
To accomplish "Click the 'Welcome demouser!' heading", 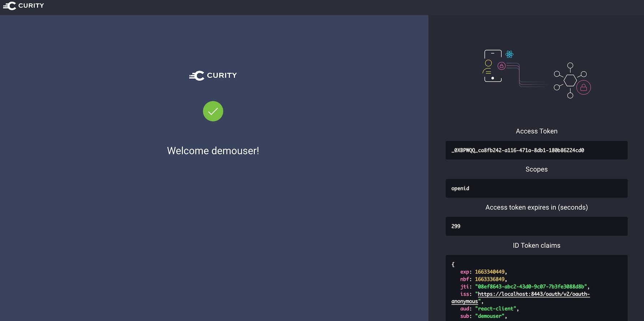I will tap(213, 151).
